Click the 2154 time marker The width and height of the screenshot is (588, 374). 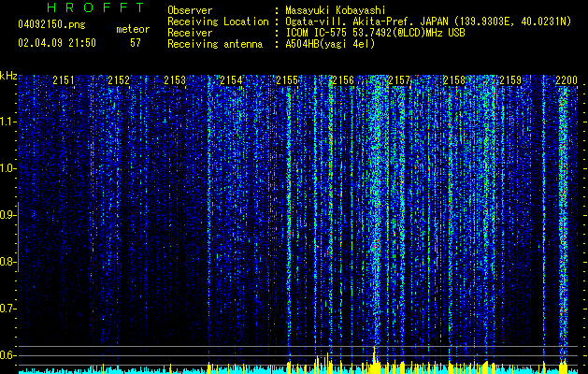click(x=231, y=80)
